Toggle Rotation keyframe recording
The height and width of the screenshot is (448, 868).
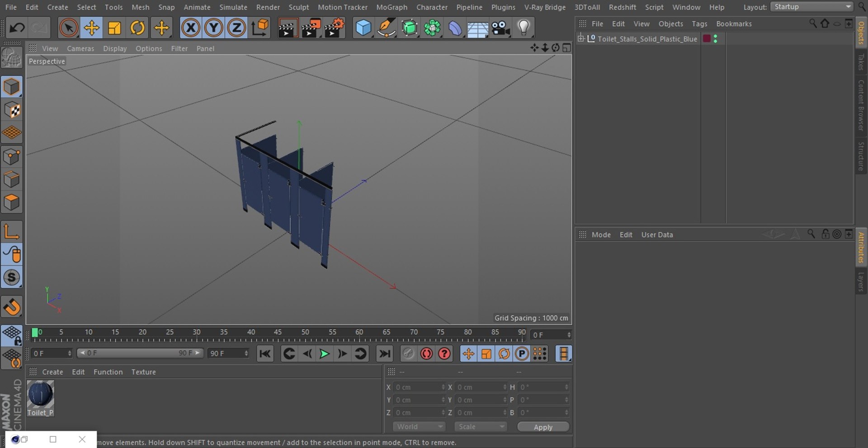[x=504, y=354]
